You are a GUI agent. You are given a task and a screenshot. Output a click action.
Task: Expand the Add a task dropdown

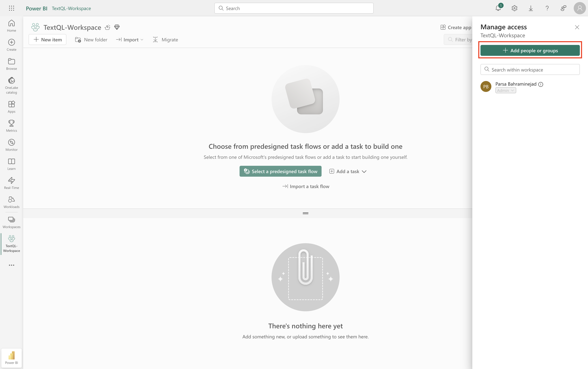(x=348, y=171)
